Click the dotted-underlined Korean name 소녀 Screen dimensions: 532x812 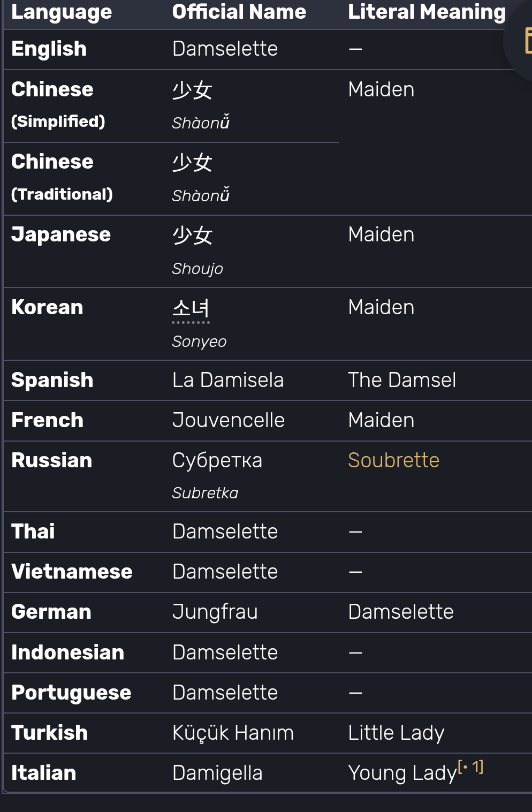pos(191,309)
